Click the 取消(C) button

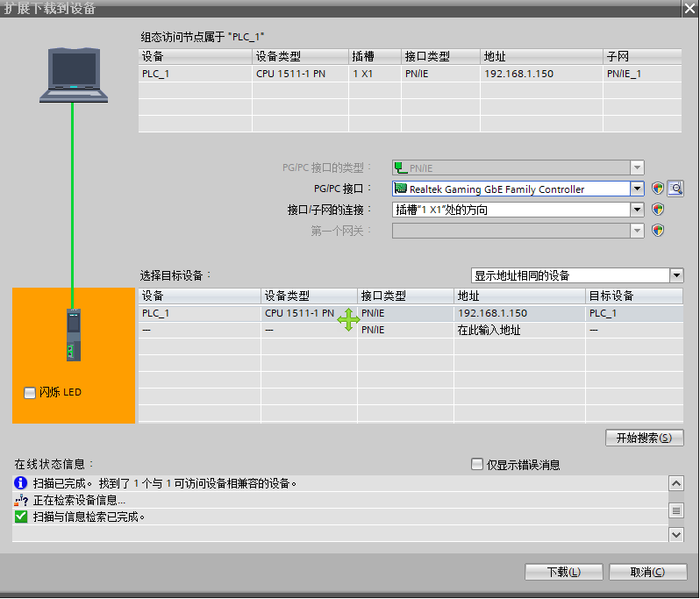[x=647, y=572]
